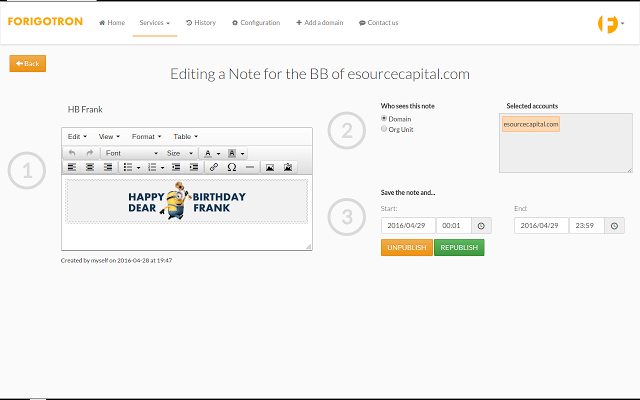
Task: Align text to the left
Action: click(x=72, y=167)
